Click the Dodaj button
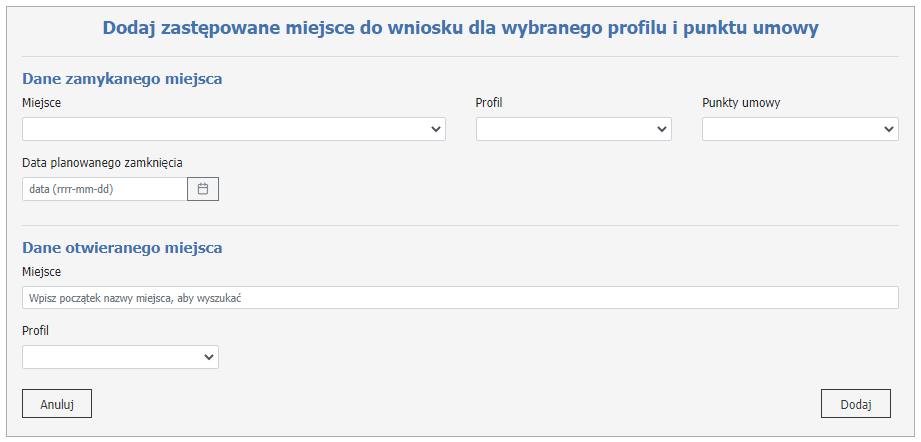This screenshot has width=921, height=442. (855, 404)
